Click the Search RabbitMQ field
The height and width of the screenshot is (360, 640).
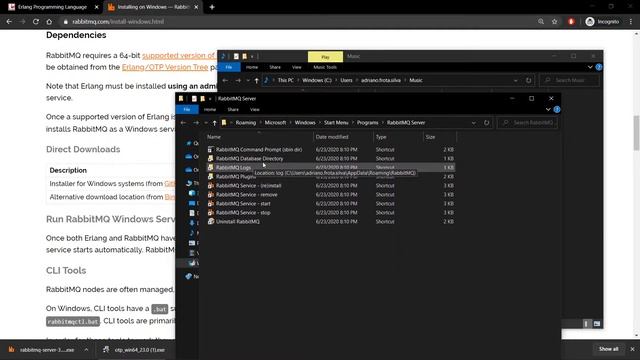pos(527,122)
